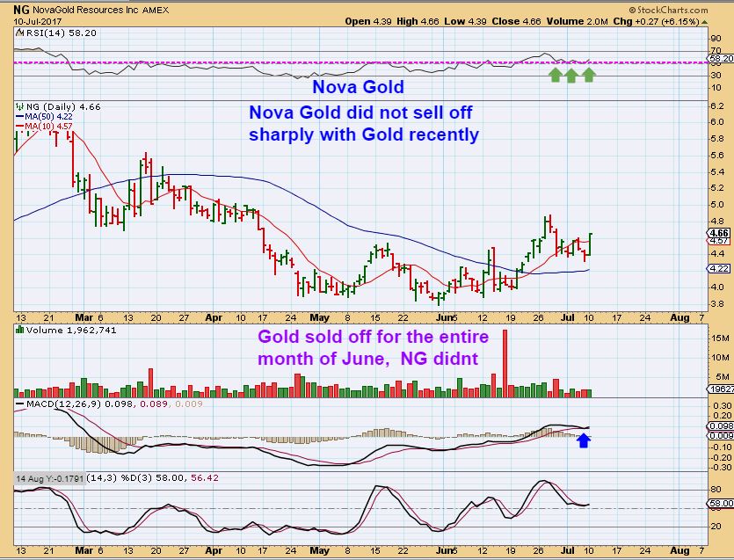
Task: Click the 4.57 moving average price tag
Action: 719,241
